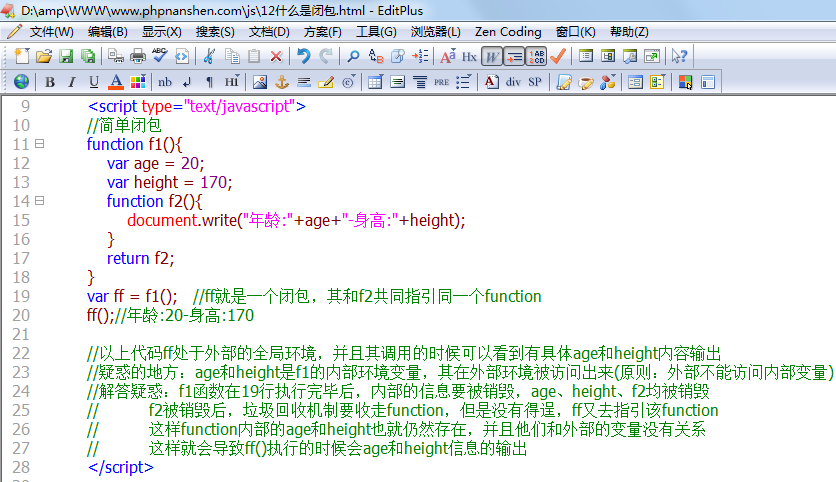
Task: Click the Open file folder icon
Action: tap(44, 56)
